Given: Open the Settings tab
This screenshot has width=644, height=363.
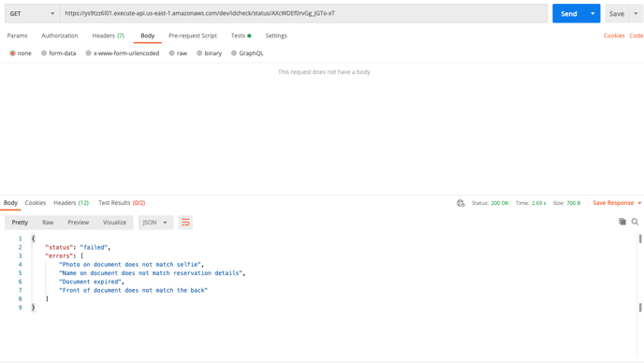Looking at the screenshot, I should [x=276, y=36].
